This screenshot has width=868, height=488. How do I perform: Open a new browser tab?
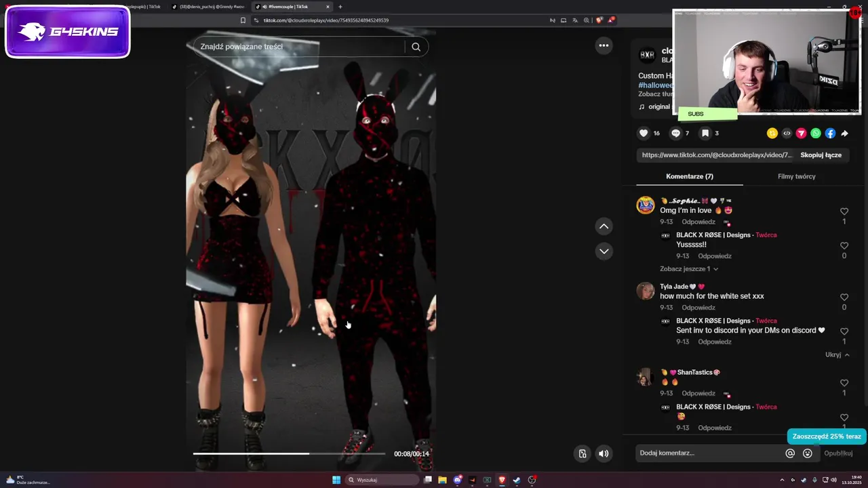340,7
